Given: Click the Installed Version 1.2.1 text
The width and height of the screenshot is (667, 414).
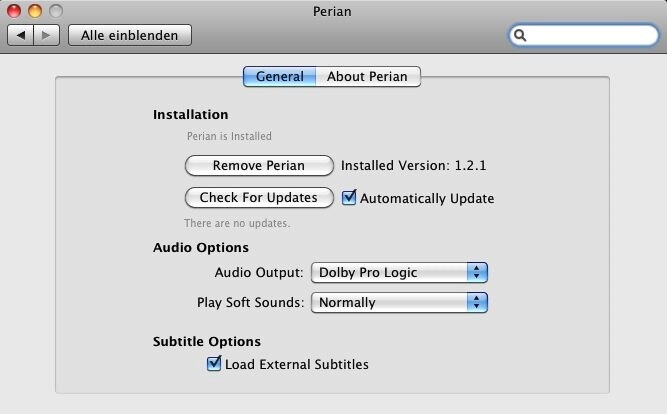Looking at the screenshot, I should click(413, 166).
